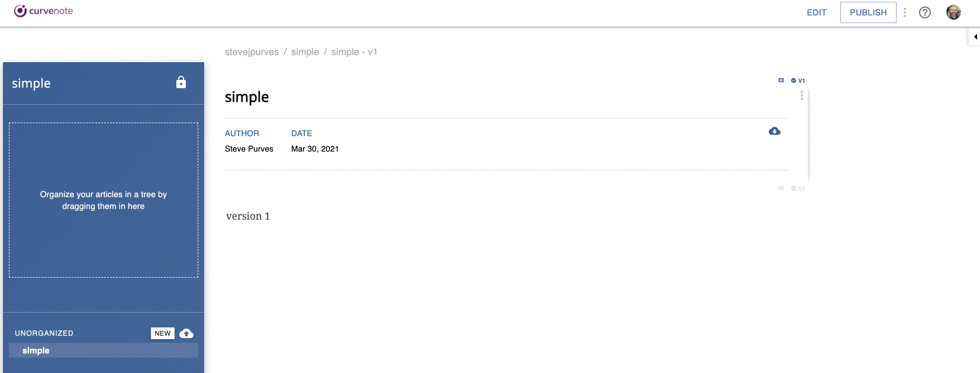Viewport: 980px width, 373px height.
Task: Collapse the side panel with arrow
Action: pos(975,37)
